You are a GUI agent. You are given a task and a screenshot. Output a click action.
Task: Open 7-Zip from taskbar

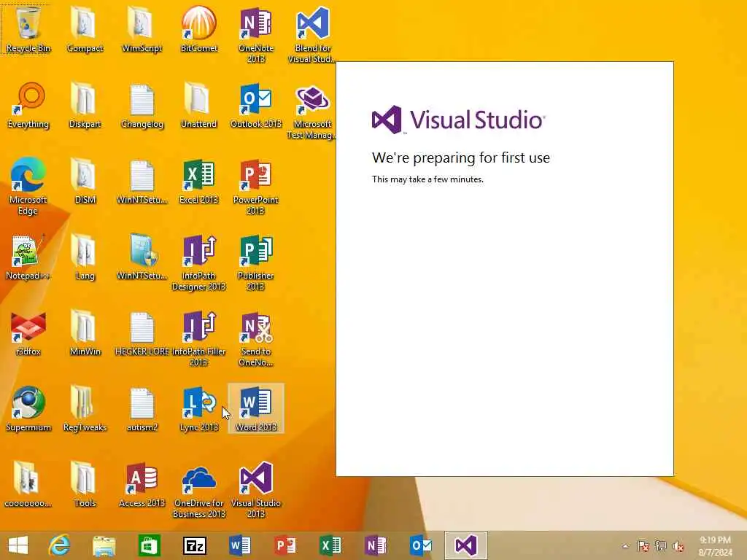tap(195, 545)
